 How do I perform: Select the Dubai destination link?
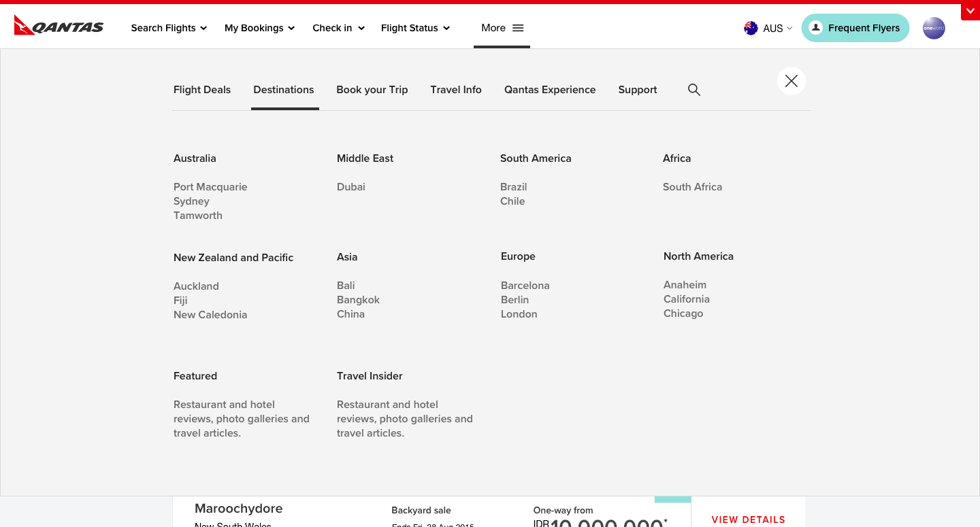click(351, 187)
